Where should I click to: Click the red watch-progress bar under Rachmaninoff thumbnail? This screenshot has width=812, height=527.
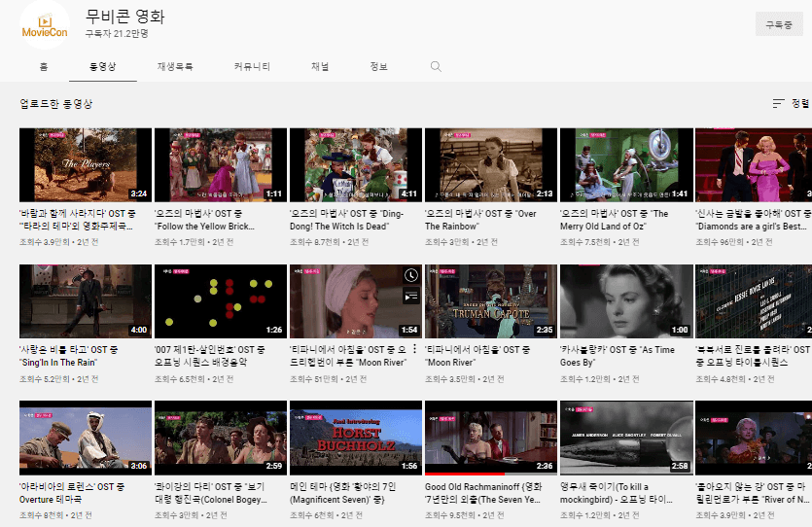[x=465, y=474]
